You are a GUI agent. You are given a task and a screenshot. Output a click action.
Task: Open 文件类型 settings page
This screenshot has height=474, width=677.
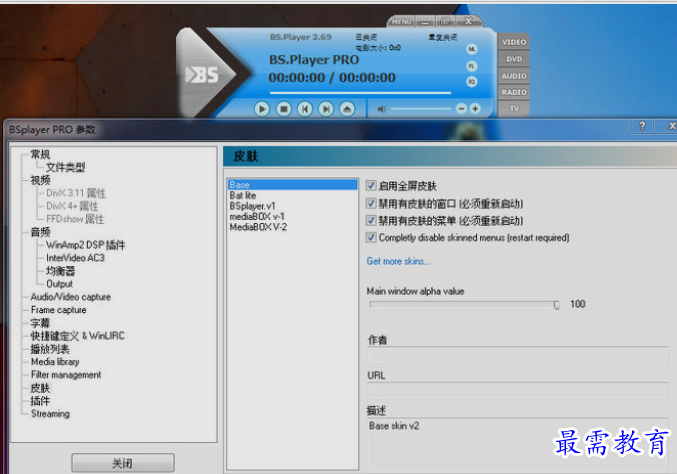[x=66, y=167]
